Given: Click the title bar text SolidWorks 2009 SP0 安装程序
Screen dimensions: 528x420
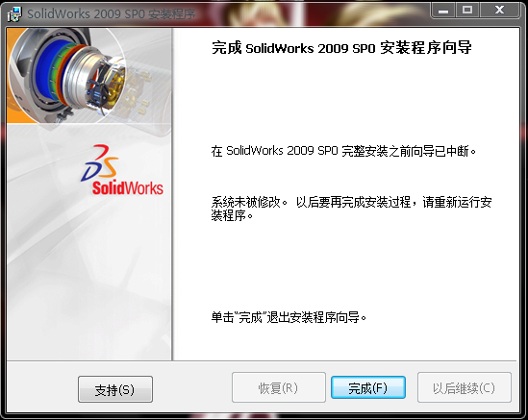Looking at the screenshot, I should pyautogui.click(x=112, y=14).
